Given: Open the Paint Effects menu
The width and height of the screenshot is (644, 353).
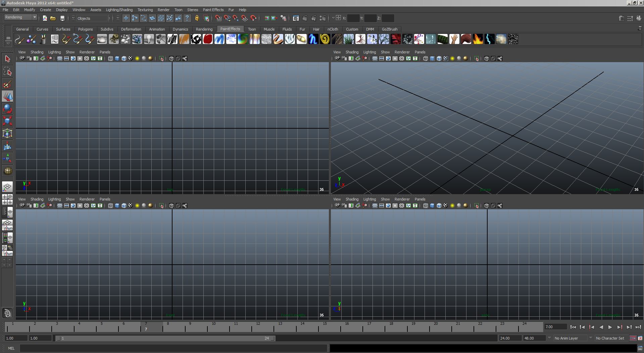Looking at the screenshot, I should [213, 10].
